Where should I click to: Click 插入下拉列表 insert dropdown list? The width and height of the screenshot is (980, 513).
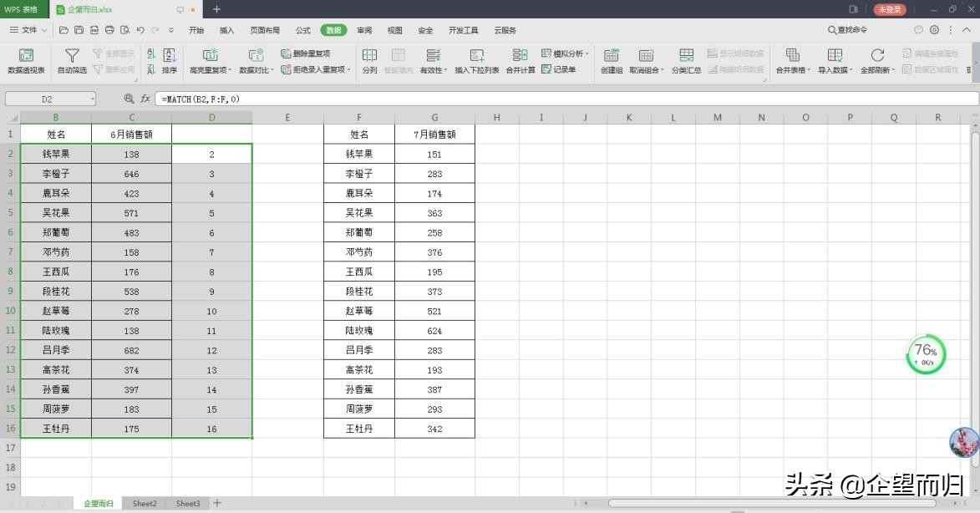click(x=476, y=61)
